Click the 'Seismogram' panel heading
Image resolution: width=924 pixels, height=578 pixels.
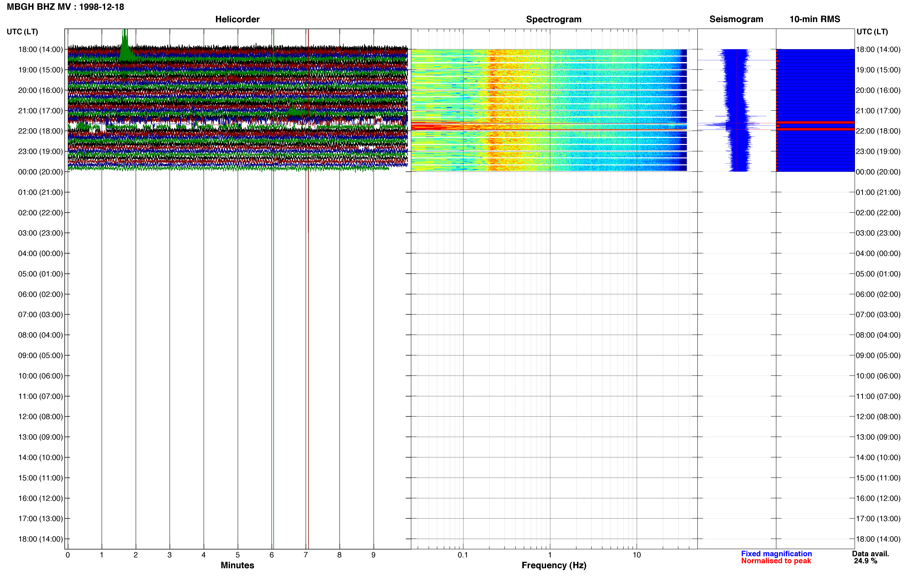click(x=736, y=19)
